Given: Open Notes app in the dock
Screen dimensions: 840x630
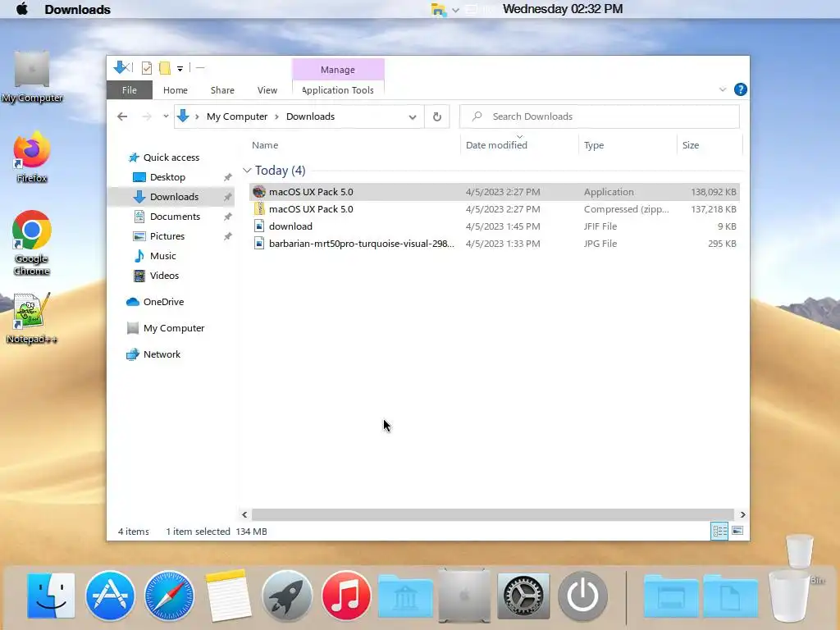Looking at the screenshot, I should (x=228, y=596).
